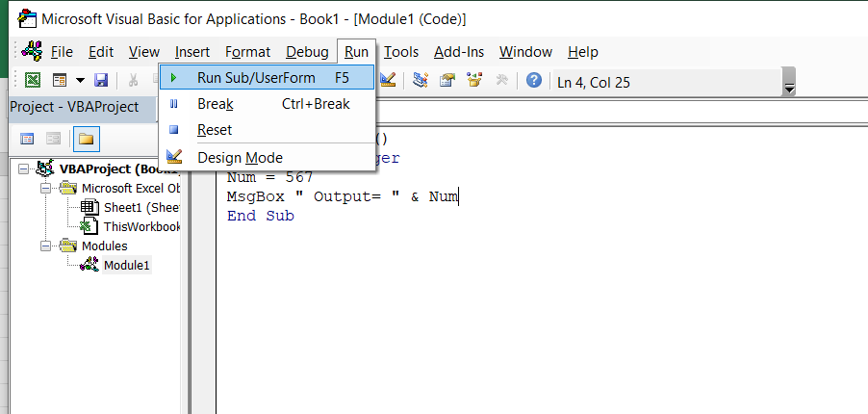Click the View Microsoft Excel toolbar icon

coord(33,81)
